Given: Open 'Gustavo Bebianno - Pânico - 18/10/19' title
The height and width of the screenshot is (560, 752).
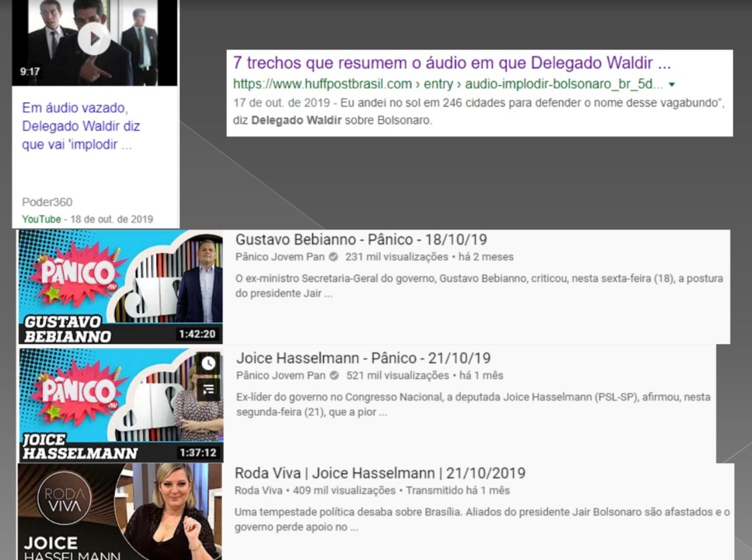Looking at the screenshot, I should tap(361, 240).
